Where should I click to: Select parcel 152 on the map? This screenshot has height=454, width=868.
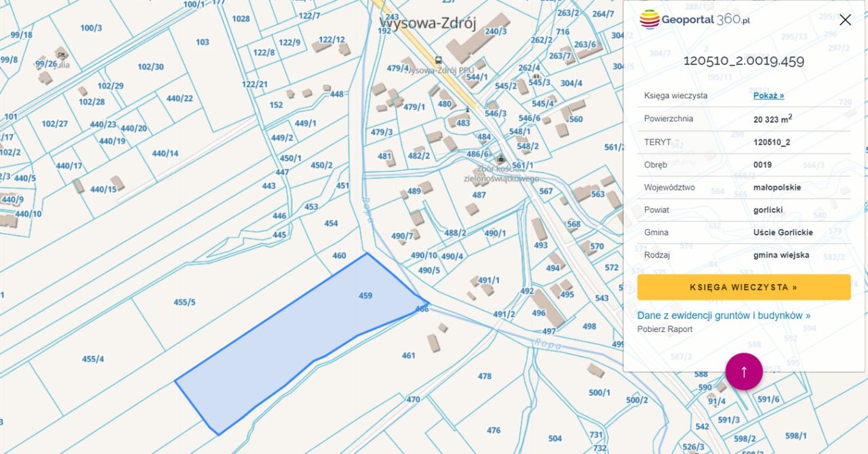[276, 105]
